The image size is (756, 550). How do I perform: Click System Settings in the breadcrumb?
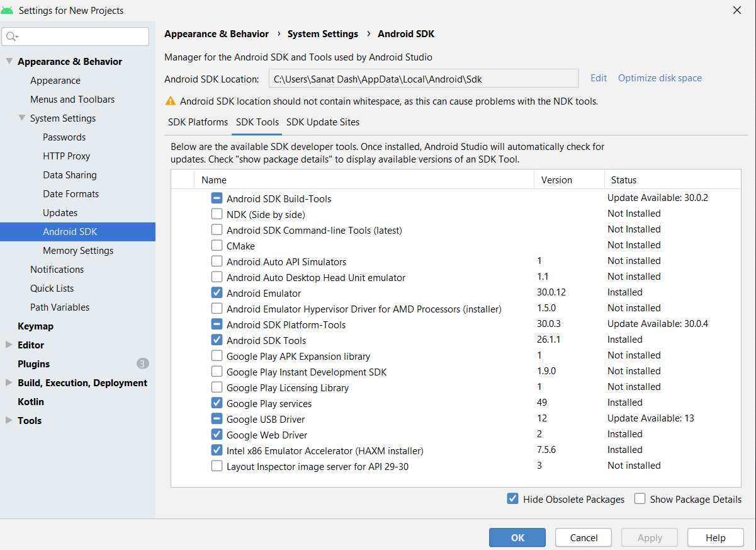[323, 34]
